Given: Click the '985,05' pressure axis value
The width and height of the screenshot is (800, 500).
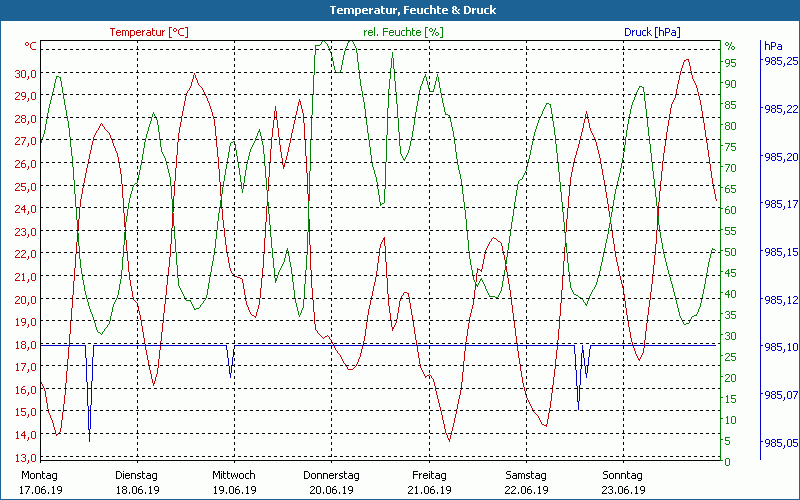Looking at the screenshot, I should tap(779, 443).
